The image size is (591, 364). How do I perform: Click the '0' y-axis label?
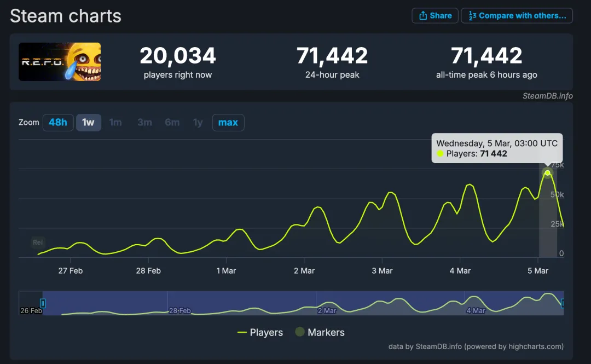561,253
